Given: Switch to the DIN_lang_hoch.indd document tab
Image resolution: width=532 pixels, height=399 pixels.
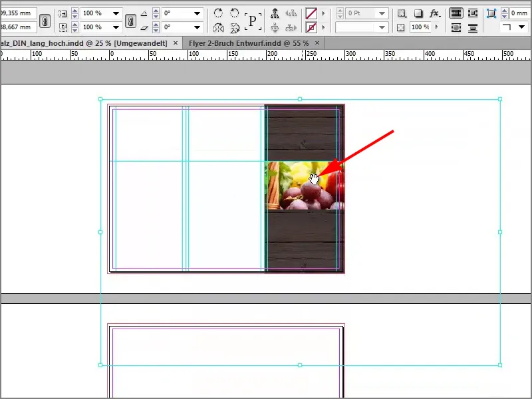Looking at the screenshot, I should [x=85, y=43].
